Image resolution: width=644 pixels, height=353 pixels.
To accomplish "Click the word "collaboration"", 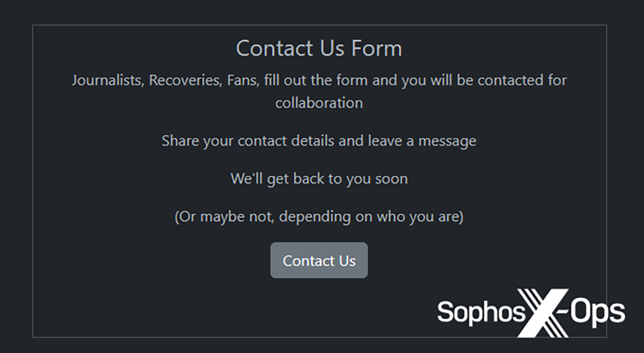I will [319, 103].
